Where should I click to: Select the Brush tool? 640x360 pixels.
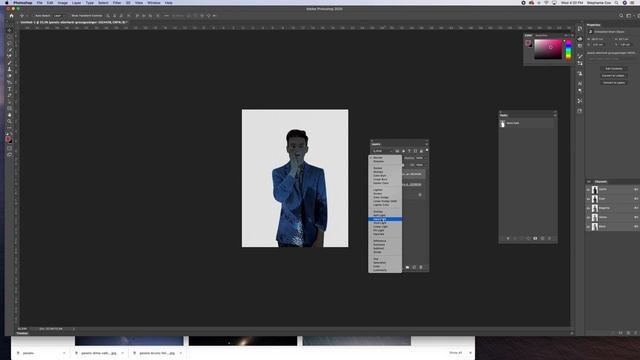coord(10,63)
